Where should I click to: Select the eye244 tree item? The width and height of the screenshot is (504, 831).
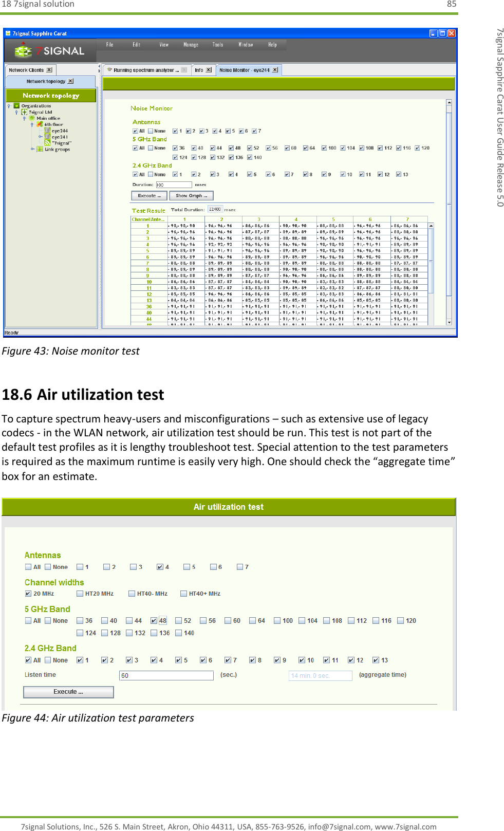point(60,131)
